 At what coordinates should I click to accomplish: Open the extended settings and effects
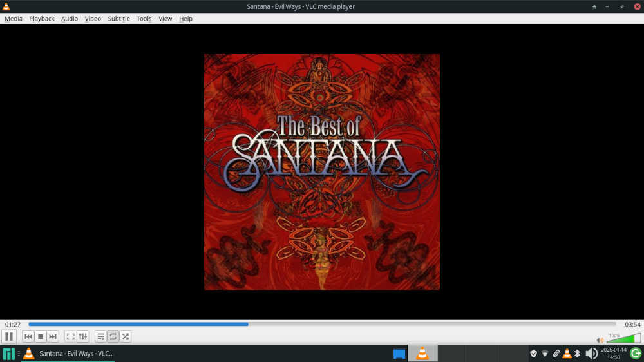83,336
